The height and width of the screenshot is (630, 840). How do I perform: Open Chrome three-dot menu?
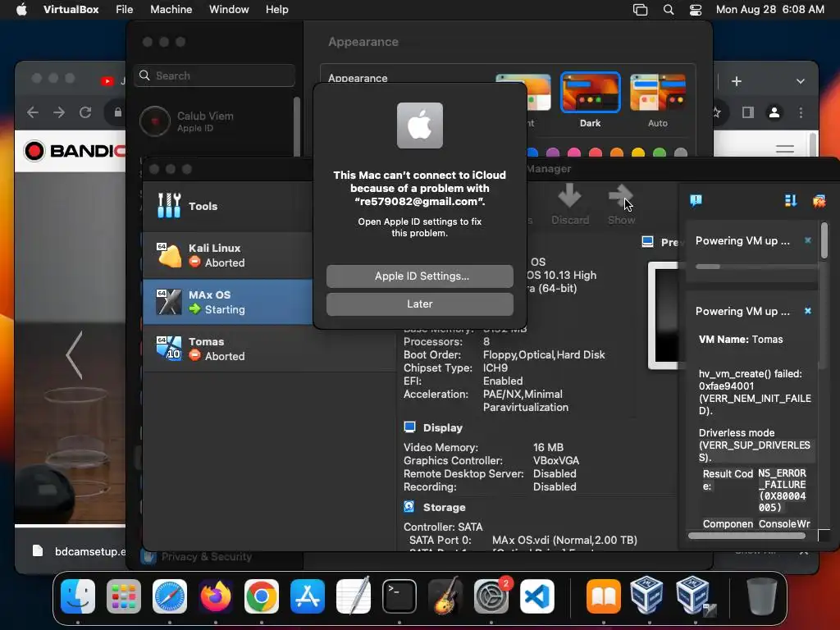pyautogui.click(x=801, y=112)
